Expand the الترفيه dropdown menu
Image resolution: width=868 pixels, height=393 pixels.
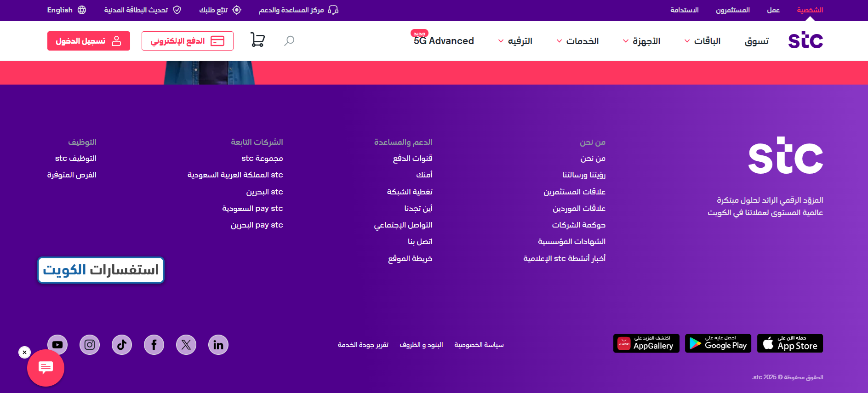515,41
